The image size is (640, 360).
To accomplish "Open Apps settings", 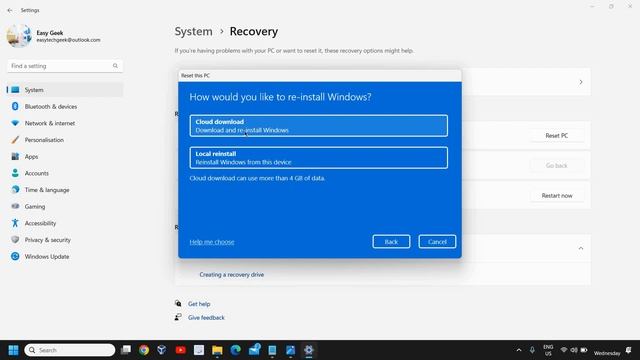I will tap(65, 157).
